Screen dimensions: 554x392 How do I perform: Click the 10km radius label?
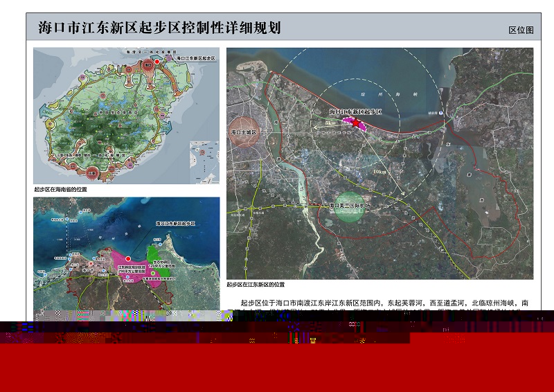coord(379,171)
